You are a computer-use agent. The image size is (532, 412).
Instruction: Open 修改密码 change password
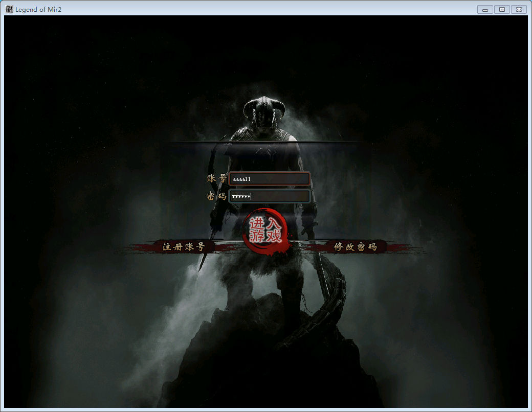(355, 247)
